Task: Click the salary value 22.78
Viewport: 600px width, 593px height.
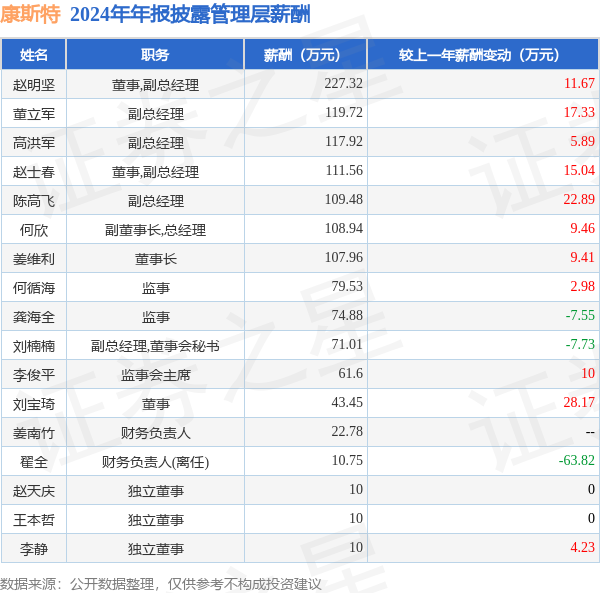Action: [347, 432]
